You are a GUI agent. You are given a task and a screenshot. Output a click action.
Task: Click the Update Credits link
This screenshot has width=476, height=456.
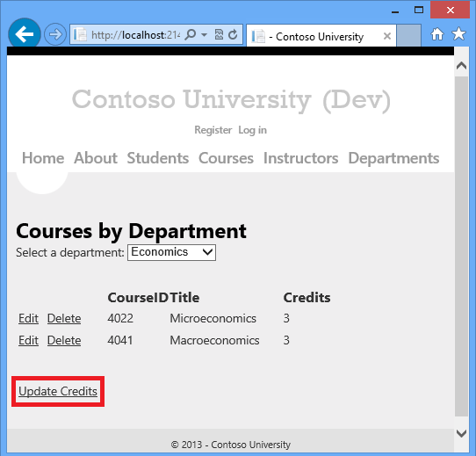[58, 391]
